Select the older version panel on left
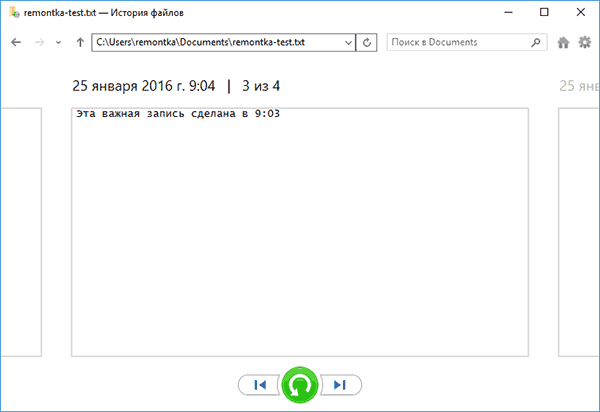Screen dimensions: 600x412 (20, 230)
